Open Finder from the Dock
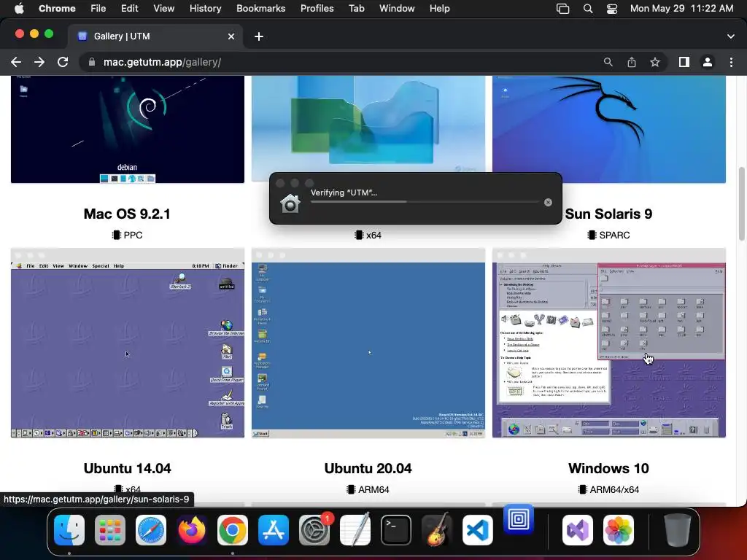 click(x=69, y=529)
